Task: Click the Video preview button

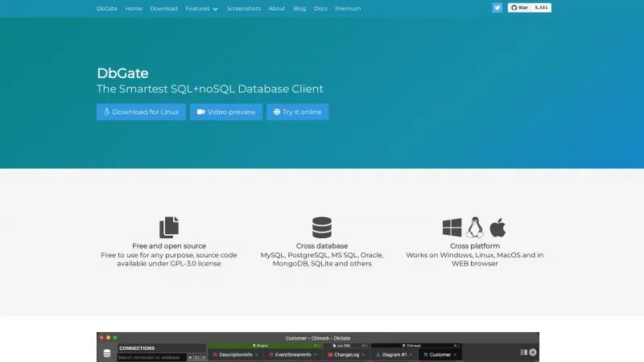Action: 226,112
